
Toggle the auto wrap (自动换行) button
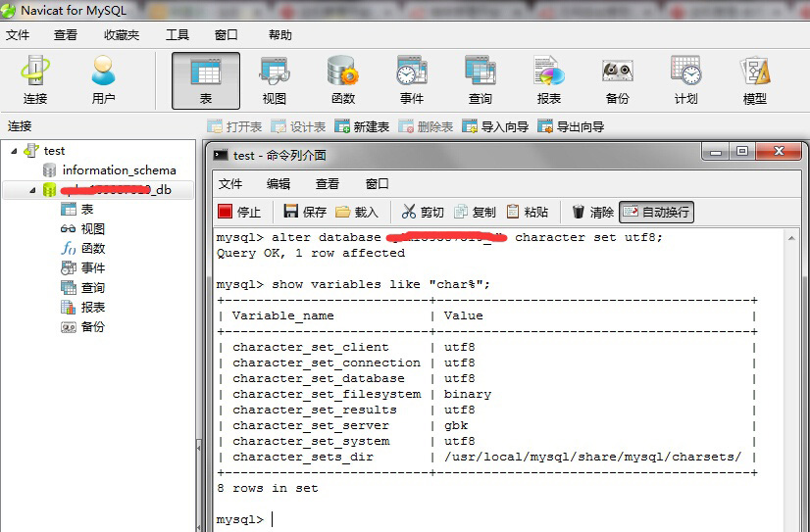click(656, 212)
